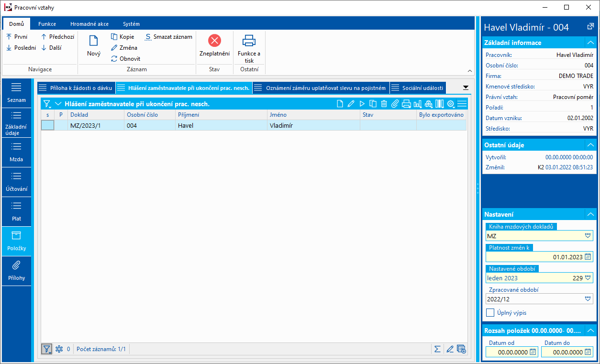The height and width of the screenshot is (364, 600).
Task: Open Přílohy sidebar section
Action: pyautogui.click(x=17, y=271)
